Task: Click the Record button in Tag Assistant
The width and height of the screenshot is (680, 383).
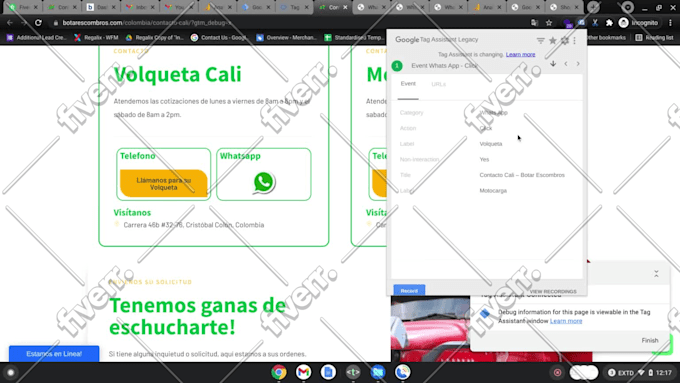Action: point(409,290)
